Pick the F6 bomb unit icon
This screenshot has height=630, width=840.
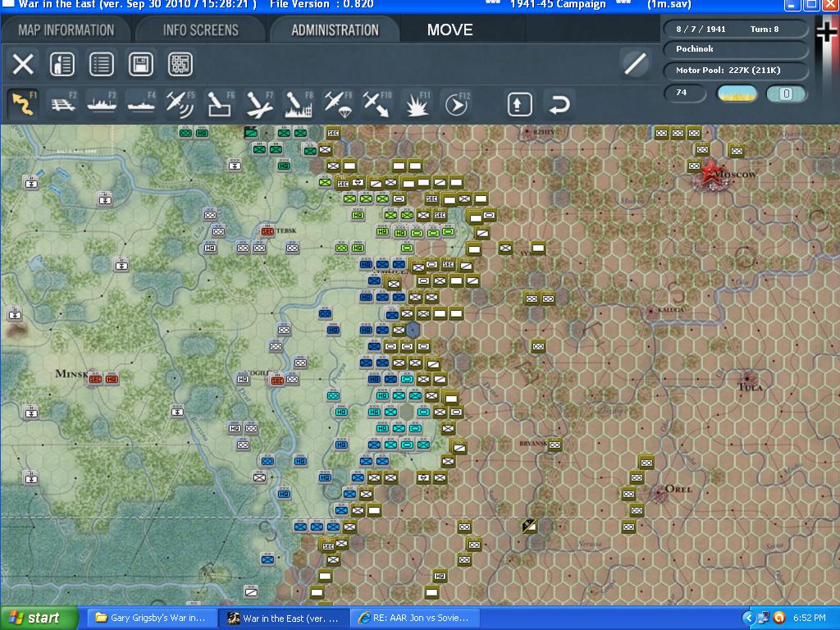[220, 103]
